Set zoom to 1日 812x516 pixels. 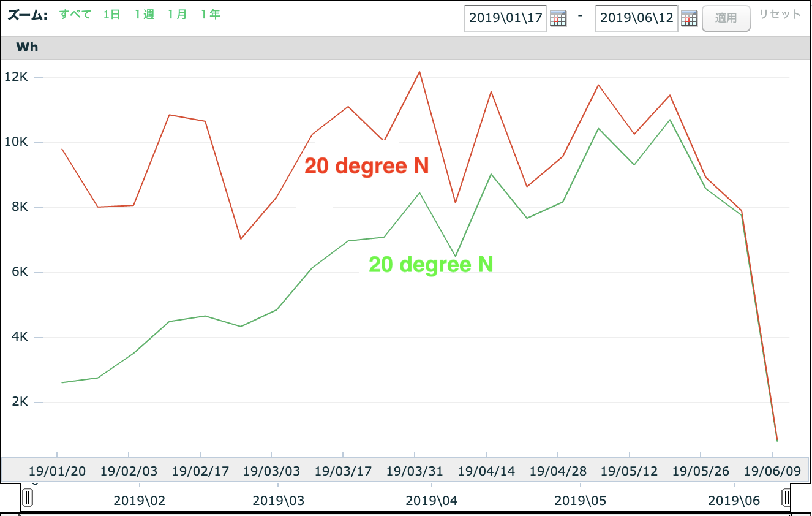[111, 15]
